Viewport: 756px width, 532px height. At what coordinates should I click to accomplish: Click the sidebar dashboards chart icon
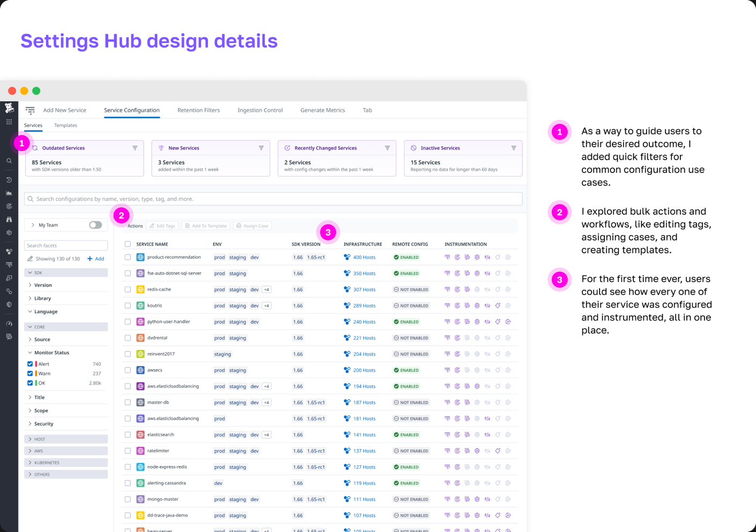[x=9, y=193]
